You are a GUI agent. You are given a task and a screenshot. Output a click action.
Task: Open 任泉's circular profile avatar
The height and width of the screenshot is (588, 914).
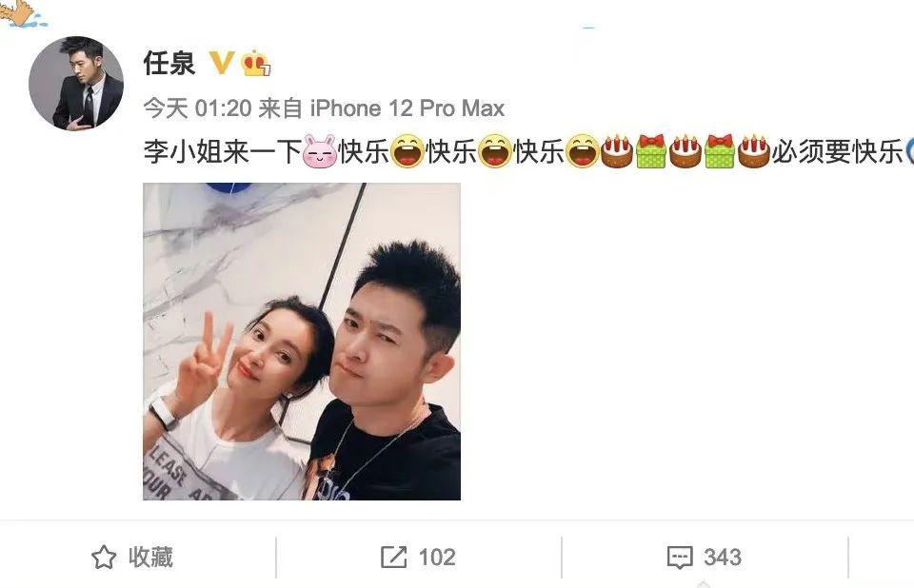tap(76, 84)
